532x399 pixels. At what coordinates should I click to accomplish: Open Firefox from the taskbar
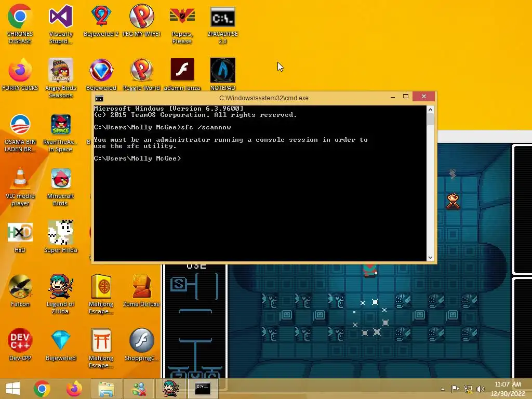(74, 389)
